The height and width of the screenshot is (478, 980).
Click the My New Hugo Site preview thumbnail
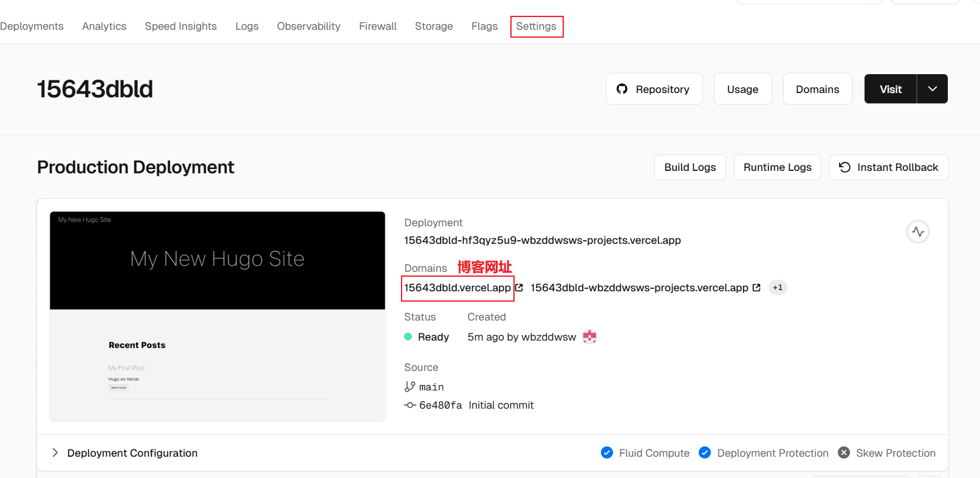click(218, 316)
